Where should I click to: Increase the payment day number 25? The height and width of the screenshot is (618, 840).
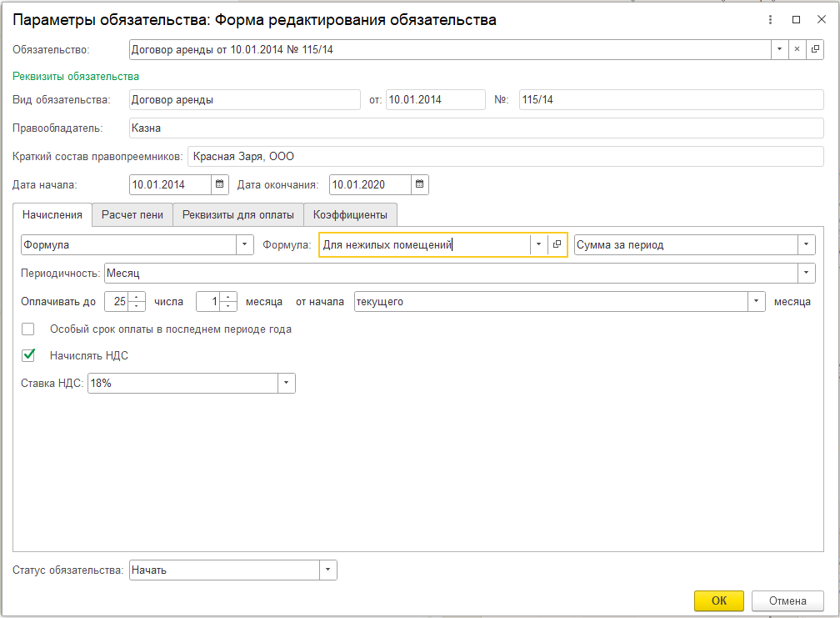pyautogui.click(x=137, y=296)
